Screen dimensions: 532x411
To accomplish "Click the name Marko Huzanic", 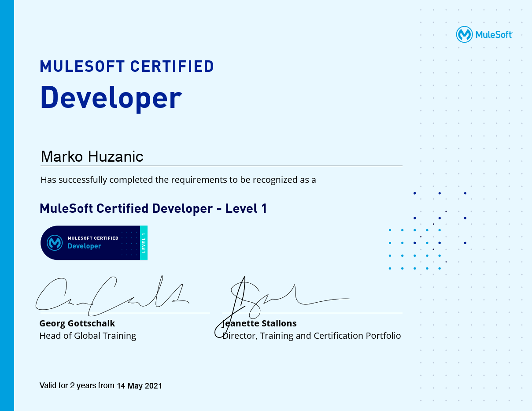I will click(x=92, y=156).
